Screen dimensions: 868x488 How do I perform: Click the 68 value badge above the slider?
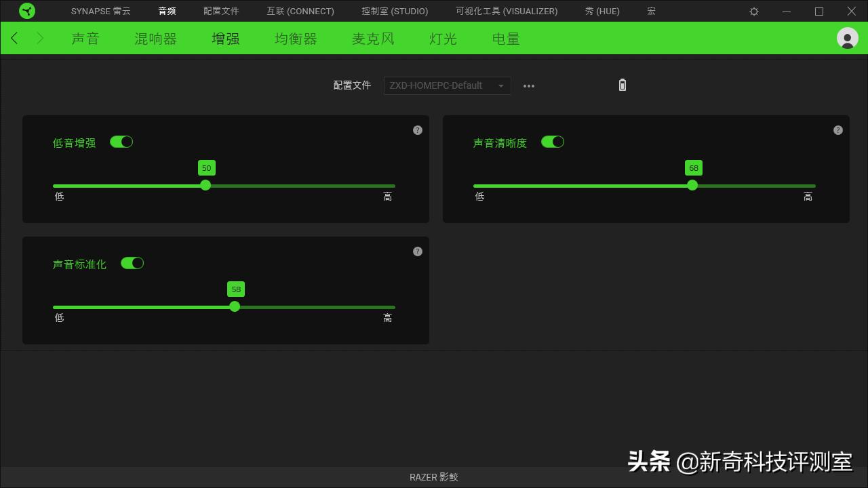692,167
